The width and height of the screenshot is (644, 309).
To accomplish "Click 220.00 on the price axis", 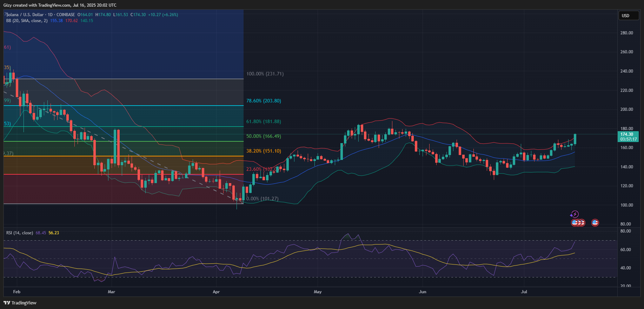I will pos(627,90).
